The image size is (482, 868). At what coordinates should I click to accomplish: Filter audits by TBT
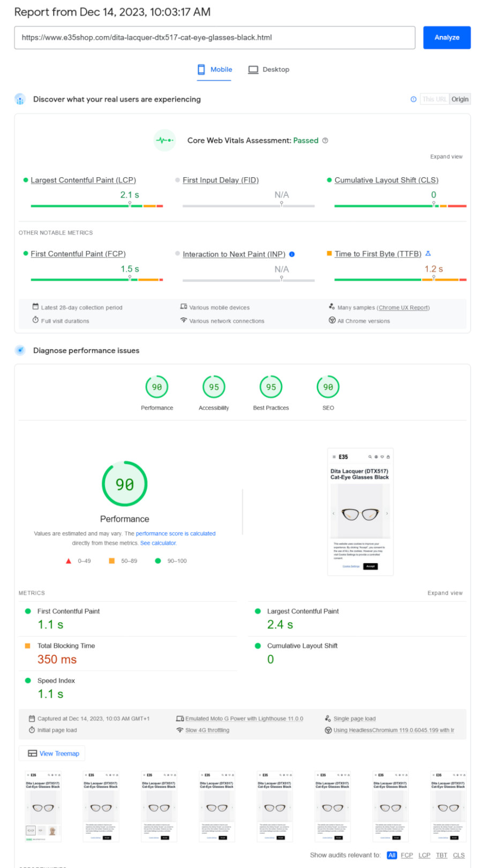441,855
